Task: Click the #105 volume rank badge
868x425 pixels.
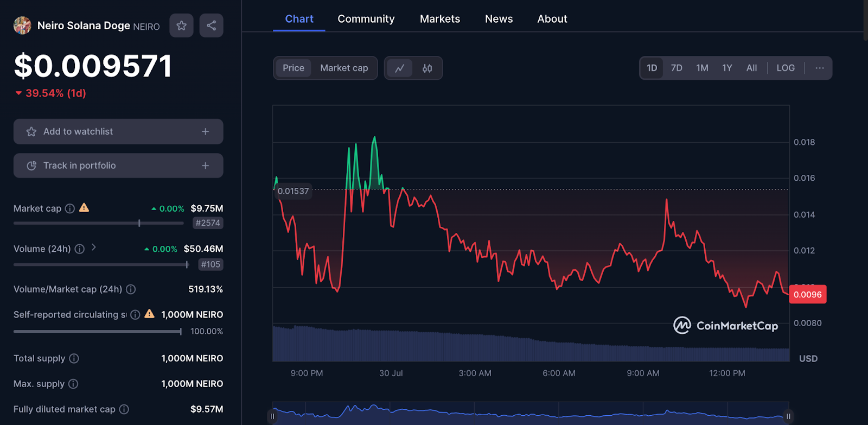Action: click(210, 264)
